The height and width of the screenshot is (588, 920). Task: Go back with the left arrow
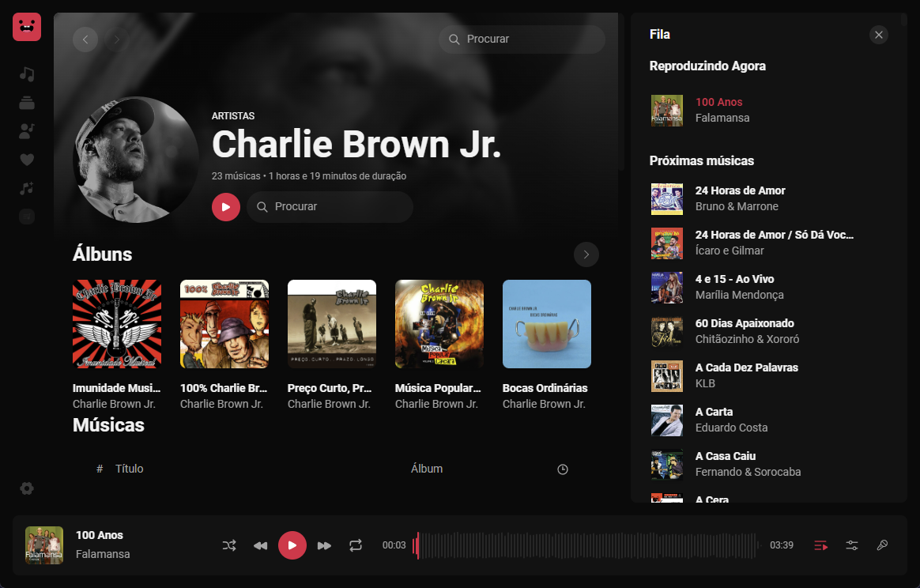click(85, 40)
